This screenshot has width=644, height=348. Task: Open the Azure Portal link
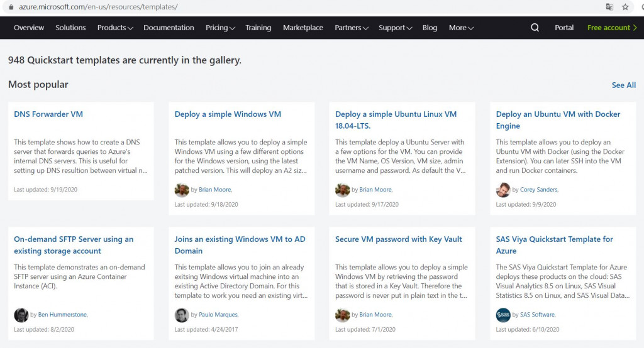click(x=564, y=28)
